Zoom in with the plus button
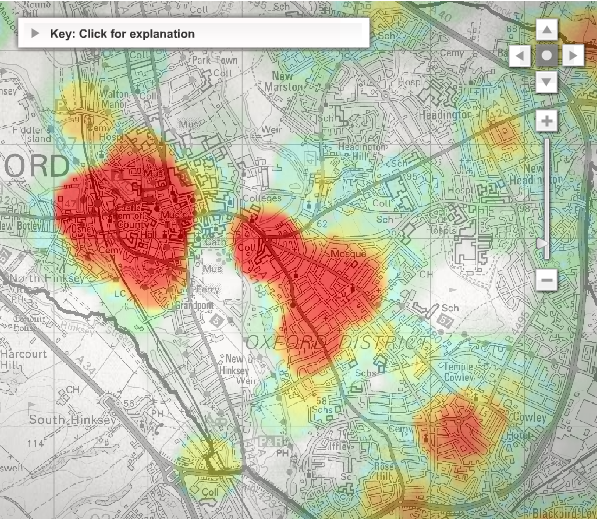This screenshot has width=597, height=519. pyautogui.click(x=547, y=121)
